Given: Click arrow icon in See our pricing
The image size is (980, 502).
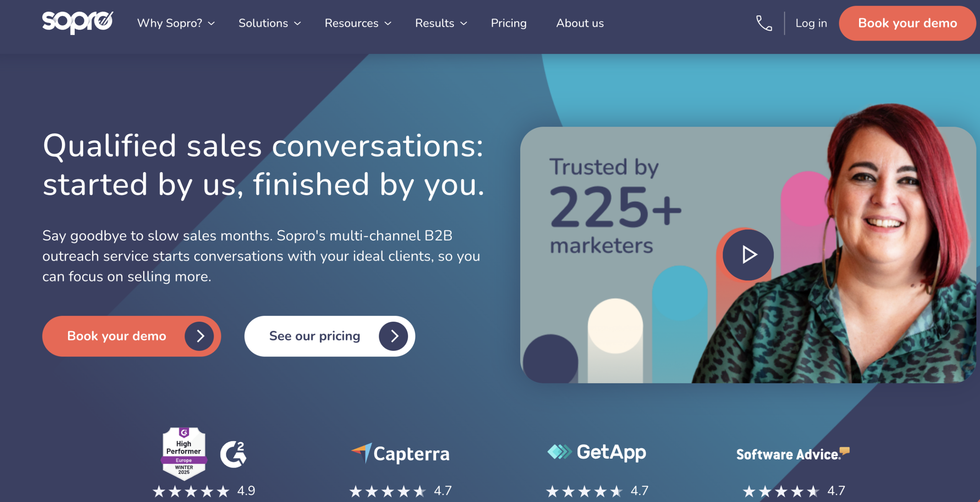Looking at the screenshot, I should tap(394, 336).
